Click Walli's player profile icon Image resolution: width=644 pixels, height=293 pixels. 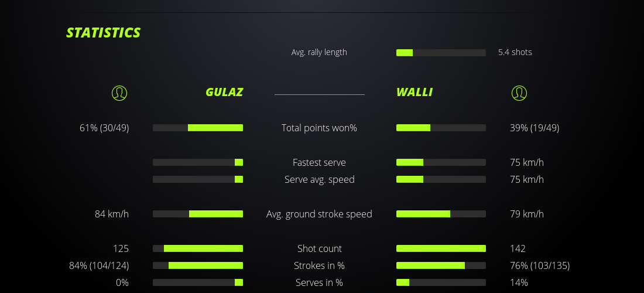tap(519, 93)
